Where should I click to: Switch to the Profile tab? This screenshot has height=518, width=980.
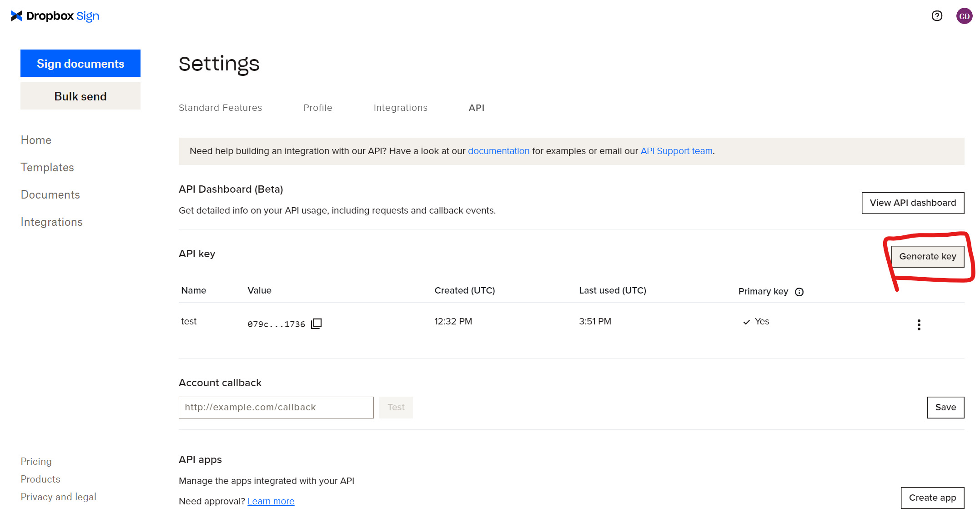[x=317, y=108]
